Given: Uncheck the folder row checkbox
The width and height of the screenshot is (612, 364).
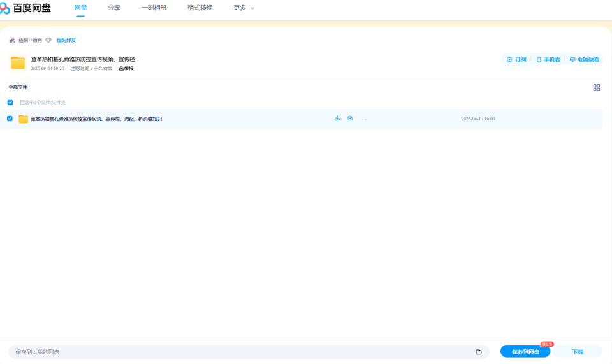Looking at the screenshot, I should point(10,119).
